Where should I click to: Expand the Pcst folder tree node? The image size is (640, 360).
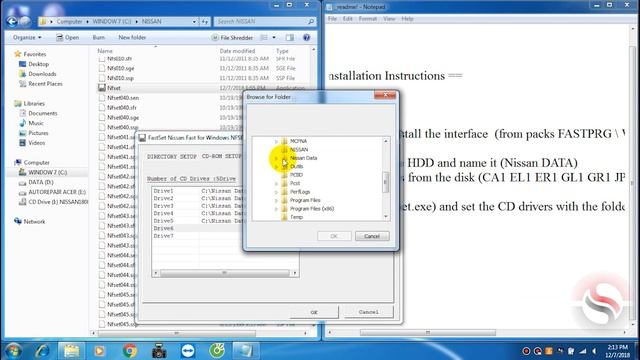[x=276, y=184]
